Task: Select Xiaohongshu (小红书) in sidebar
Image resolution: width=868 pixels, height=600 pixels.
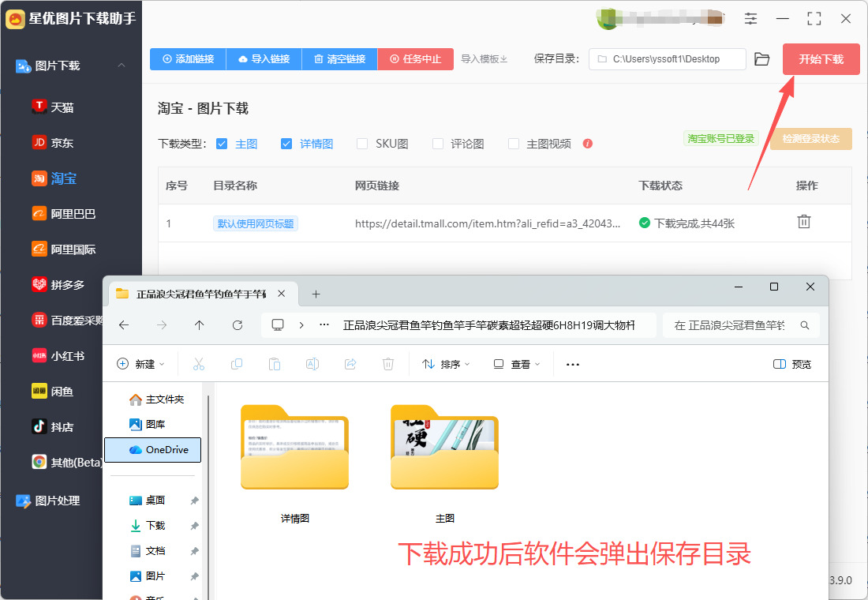Action: pyautogui.click(x=58, y=356)
